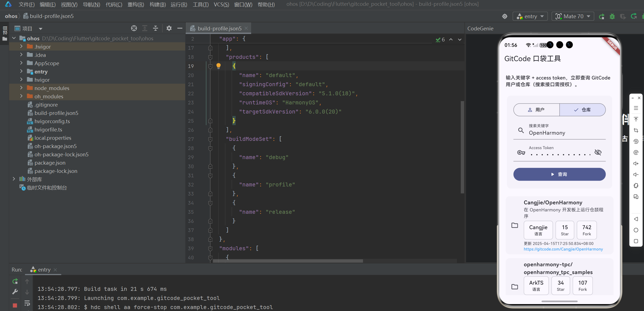The height and width of the screenshot is (311, 644).
Task: Select the 用户 segment in the app
Action: pyautogui.click(x=536, y=110)
